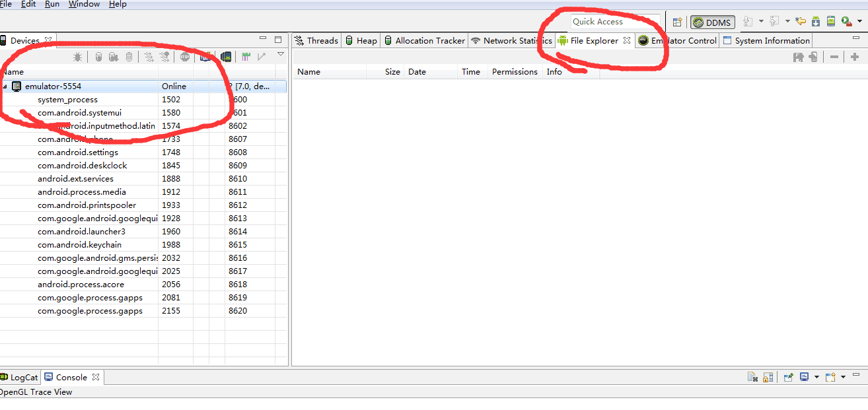Click the Cause GC trash icon

pos(129,57)
